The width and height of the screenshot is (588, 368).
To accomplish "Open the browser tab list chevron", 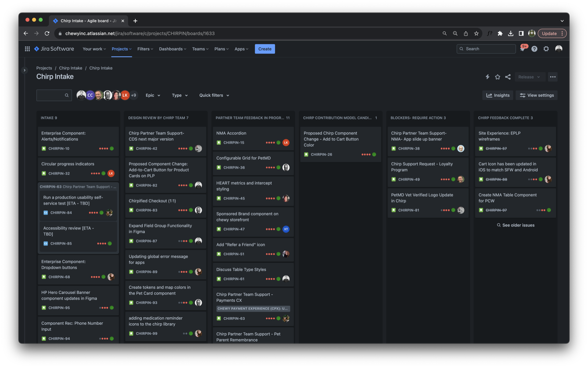I will [562, 21].
